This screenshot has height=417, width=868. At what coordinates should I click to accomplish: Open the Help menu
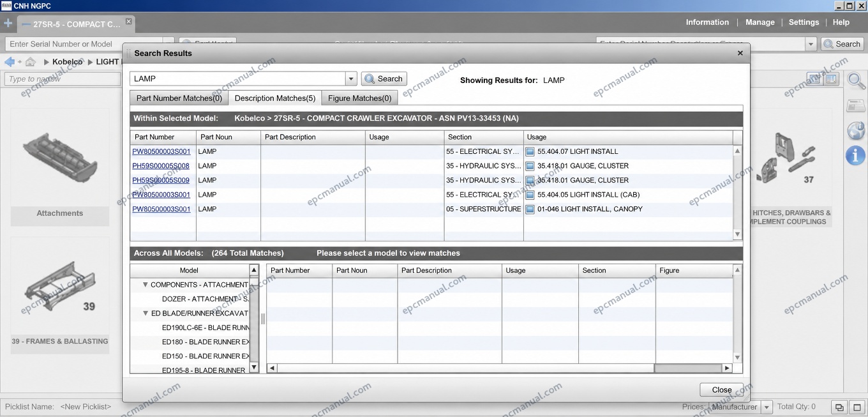point(841,22)
